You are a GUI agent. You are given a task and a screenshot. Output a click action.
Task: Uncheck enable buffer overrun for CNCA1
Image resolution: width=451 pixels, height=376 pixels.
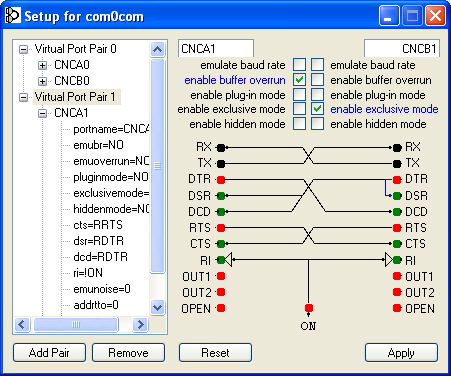pos(299,80)
